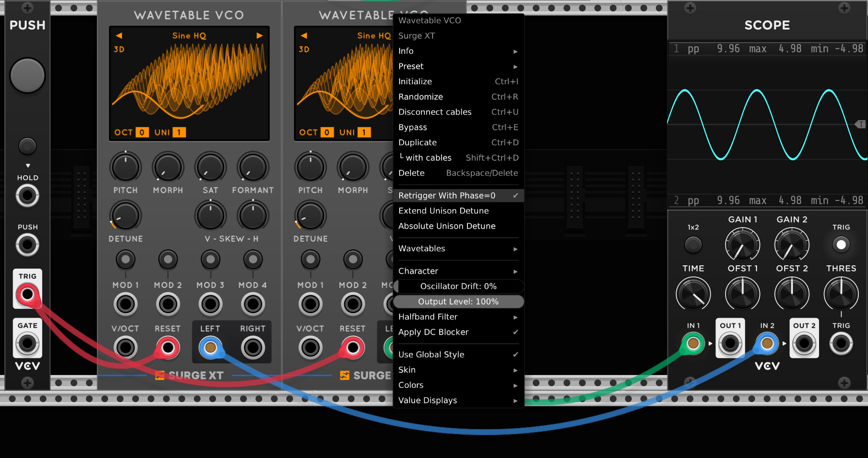Image resolution: width=868 pixels, height=458 pixels.
Task: Toggle Apply DC Blocker option
Action: 458,332
